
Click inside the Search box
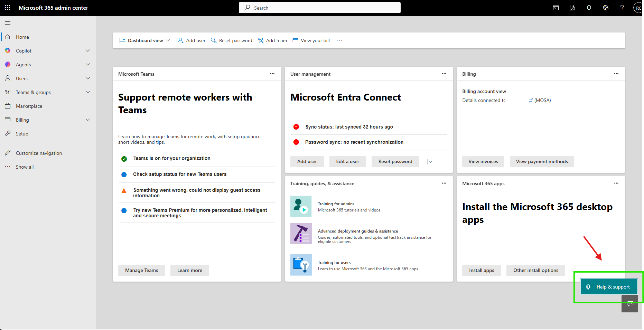[320, 8]
